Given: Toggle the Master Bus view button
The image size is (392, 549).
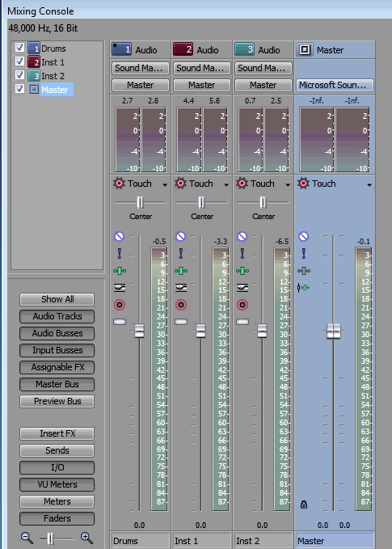Looking at the screenshot, I should (57, 384).
